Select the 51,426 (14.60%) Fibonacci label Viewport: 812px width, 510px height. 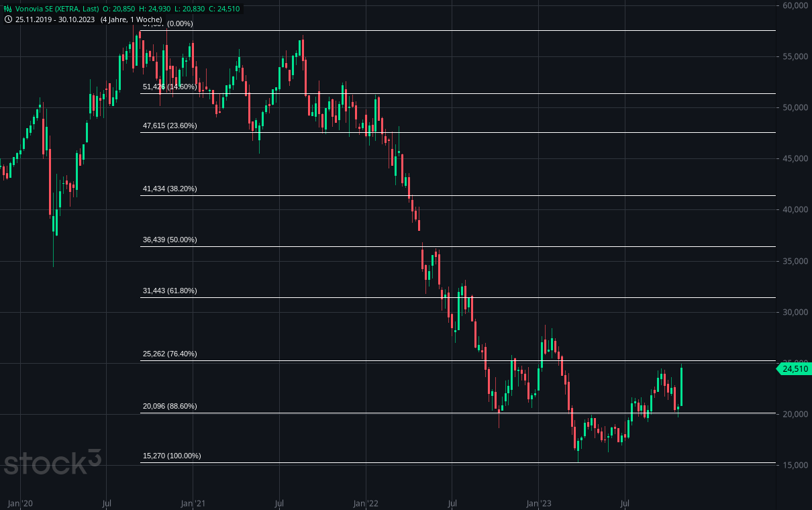point(170,87)
